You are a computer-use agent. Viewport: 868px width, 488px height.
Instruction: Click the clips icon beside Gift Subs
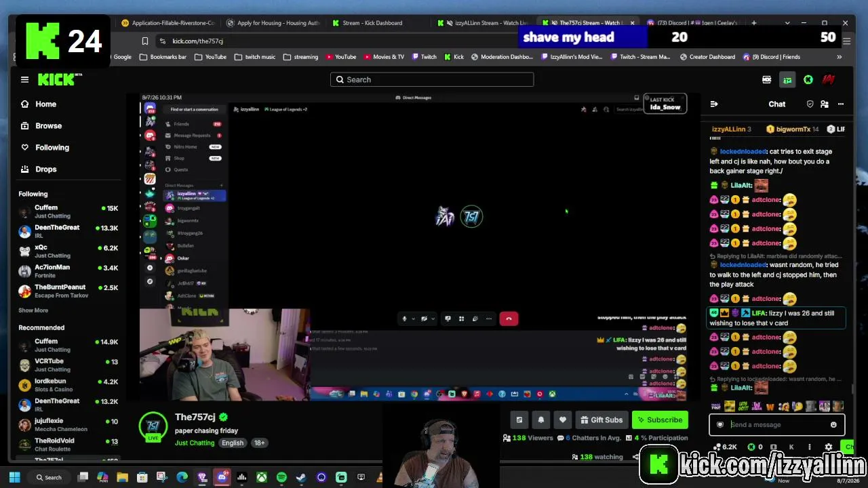tap(519, 420)
